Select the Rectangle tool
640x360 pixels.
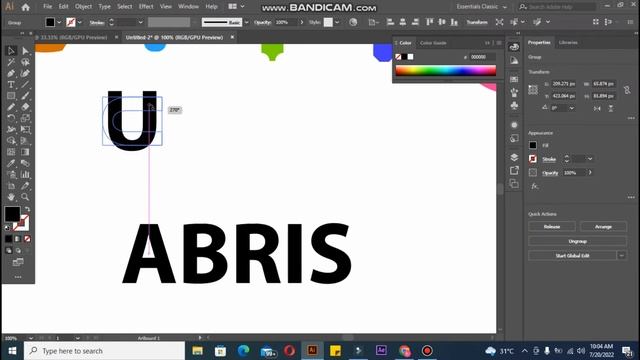11,96
